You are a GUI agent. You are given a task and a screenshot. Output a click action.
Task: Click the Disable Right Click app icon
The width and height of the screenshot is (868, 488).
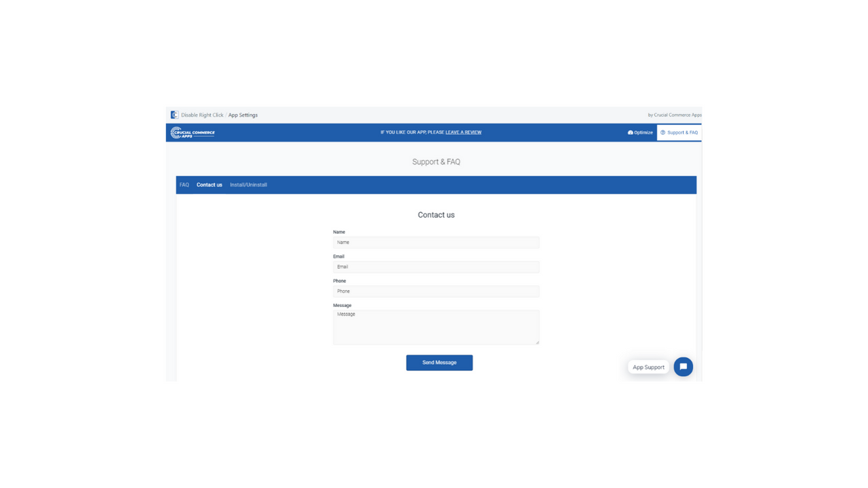pyautogui.click(x=174, y=115)
